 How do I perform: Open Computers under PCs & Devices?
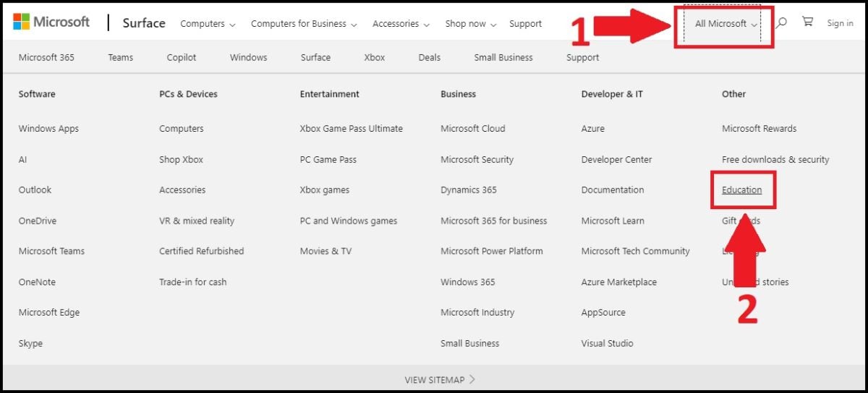coord(182,129)
